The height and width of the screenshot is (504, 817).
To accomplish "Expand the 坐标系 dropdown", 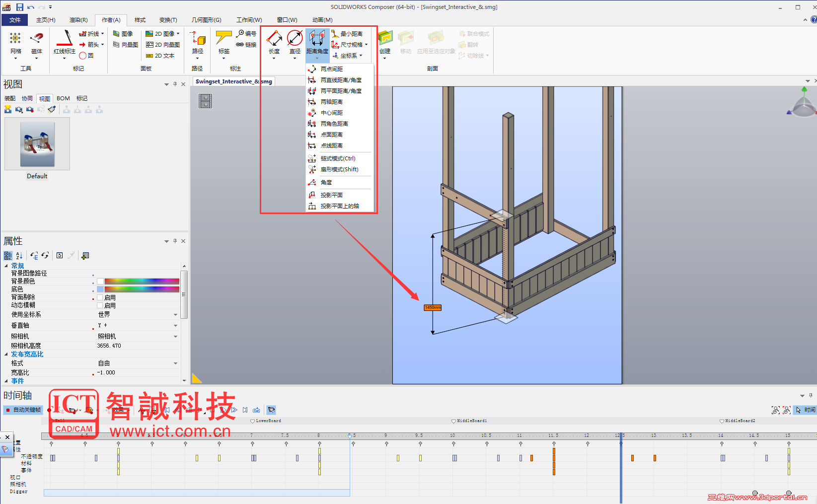I will click(361, 56).
